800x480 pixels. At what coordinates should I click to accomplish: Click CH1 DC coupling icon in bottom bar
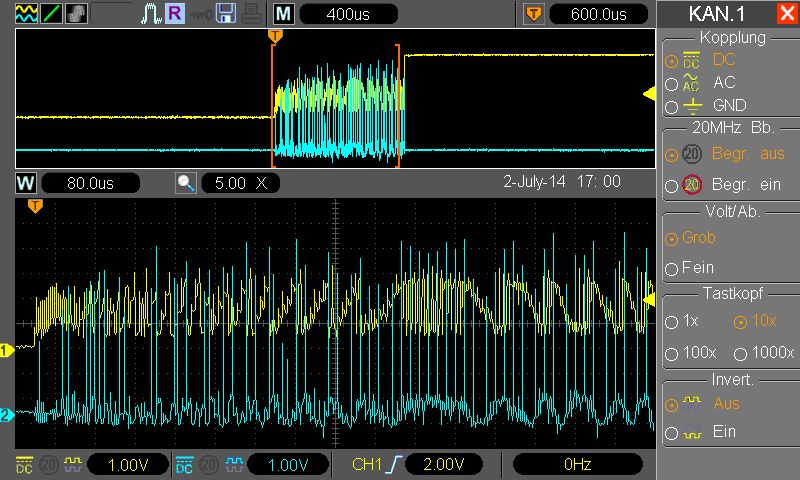pos(24,465)
